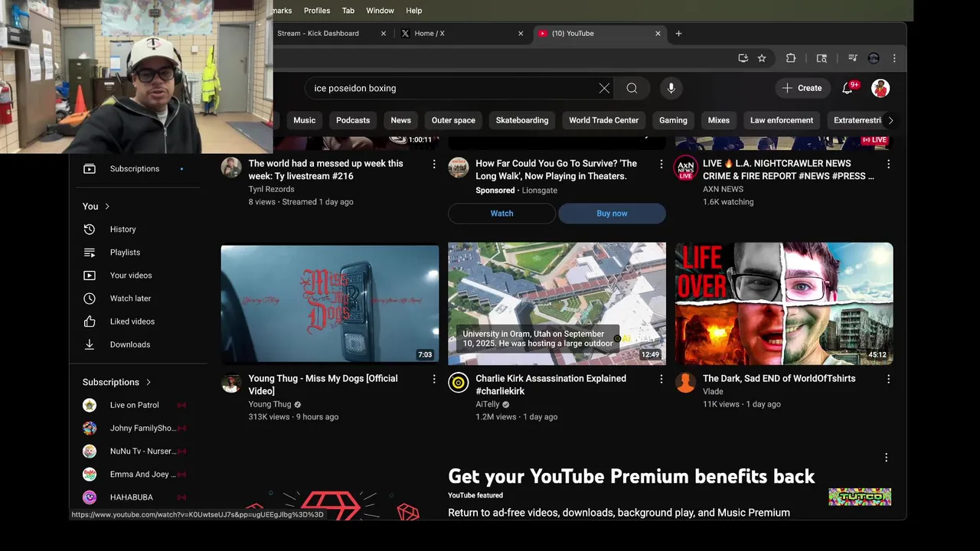This screenshot has height=551, width=980.
Task: Open the YouTube notifications bell
Action: click(848, 88)
